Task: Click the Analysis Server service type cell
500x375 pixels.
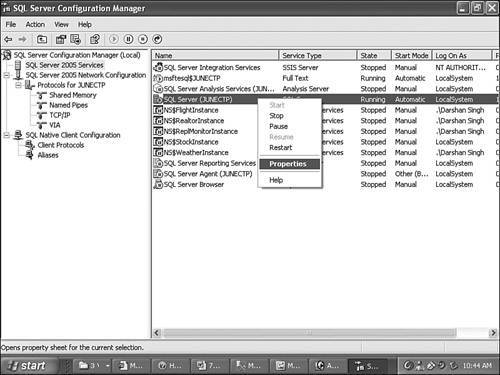Action: tap(306, 89)
